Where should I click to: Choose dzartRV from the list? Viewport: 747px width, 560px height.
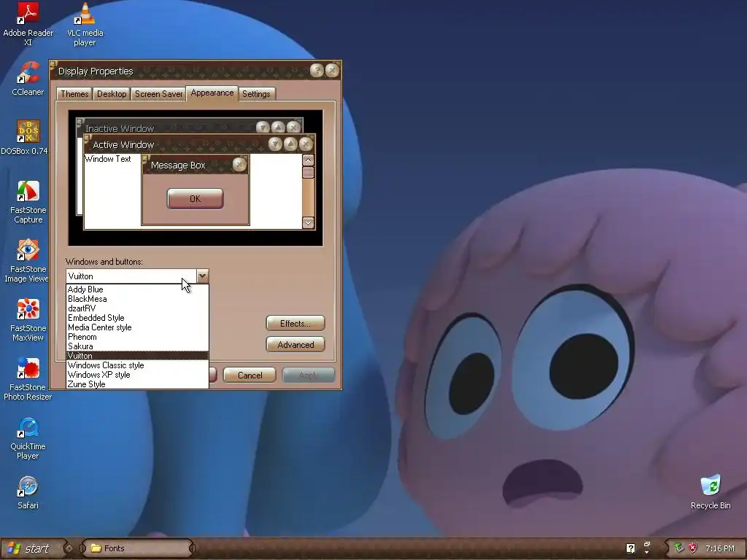(137, 308)
